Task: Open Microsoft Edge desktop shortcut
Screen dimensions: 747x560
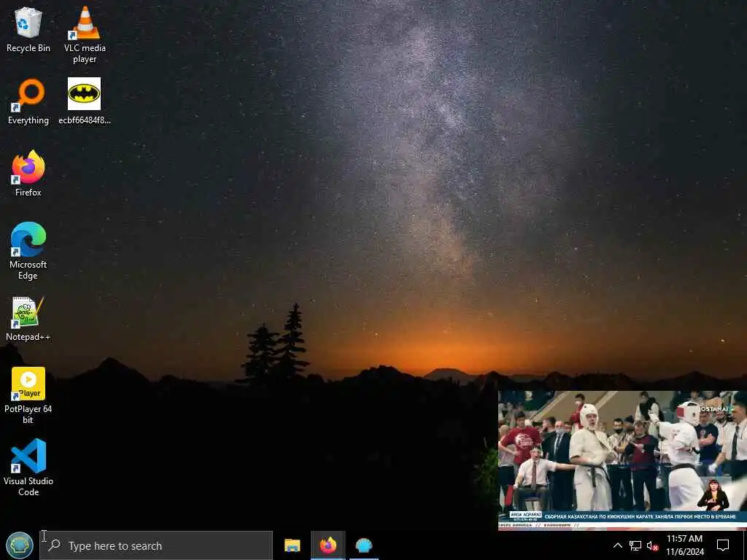Action: point(28,251)
